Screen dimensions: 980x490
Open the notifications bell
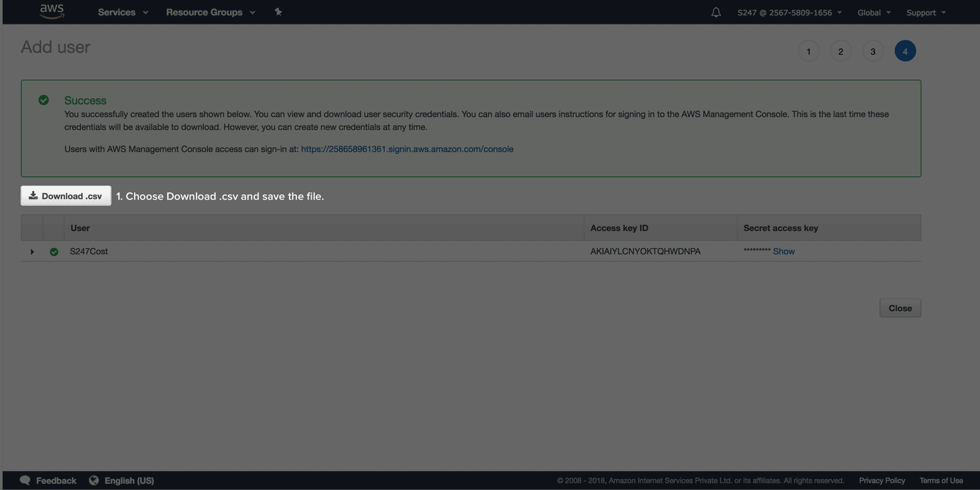pos(716,12)
